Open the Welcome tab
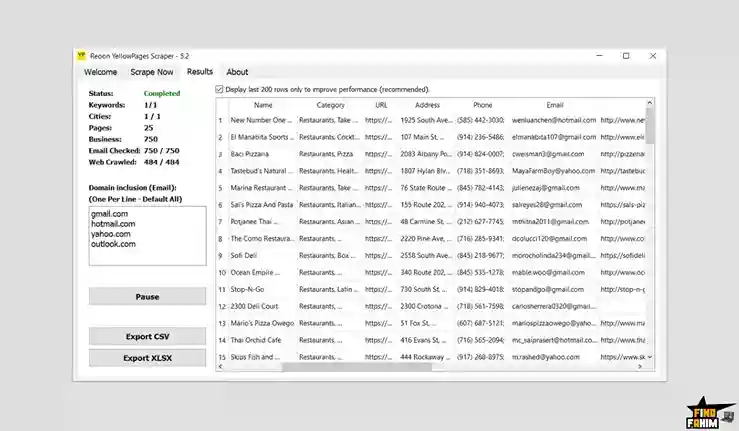The height and width of the screenshot is (431, 739). pyautogui.click(x=100, y=72)
